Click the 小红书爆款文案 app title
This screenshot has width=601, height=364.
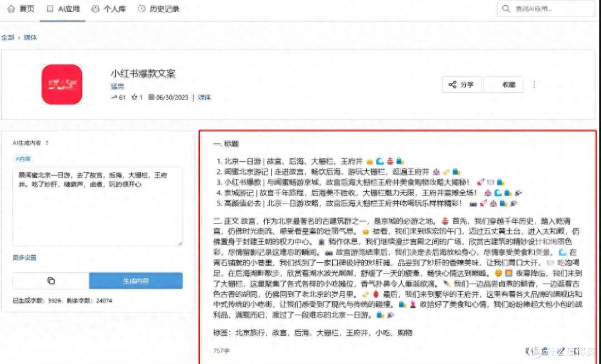tap(143, 73)
